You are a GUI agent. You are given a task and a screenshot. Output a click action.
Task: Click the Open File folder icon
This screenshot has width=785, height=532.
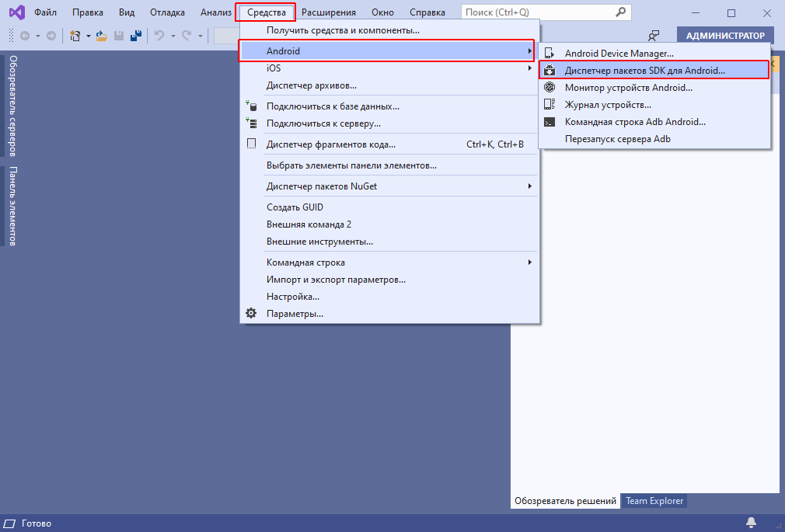pos(102,36)
